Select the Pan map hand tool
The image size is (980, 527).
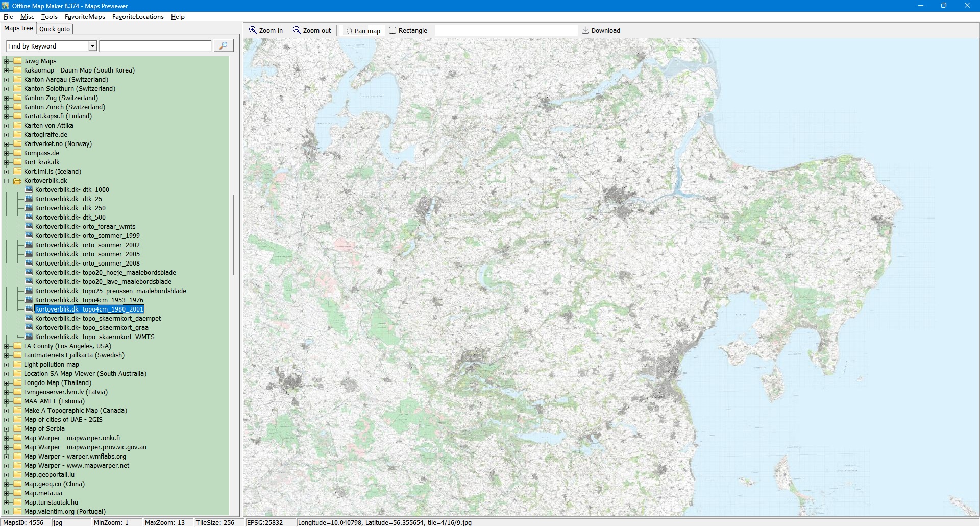363,31
